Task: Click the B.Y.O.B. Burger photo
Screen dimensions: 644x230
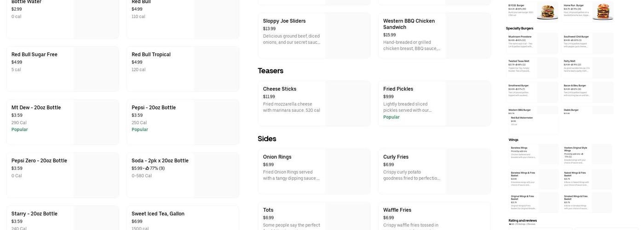Action: click(547, 11)
